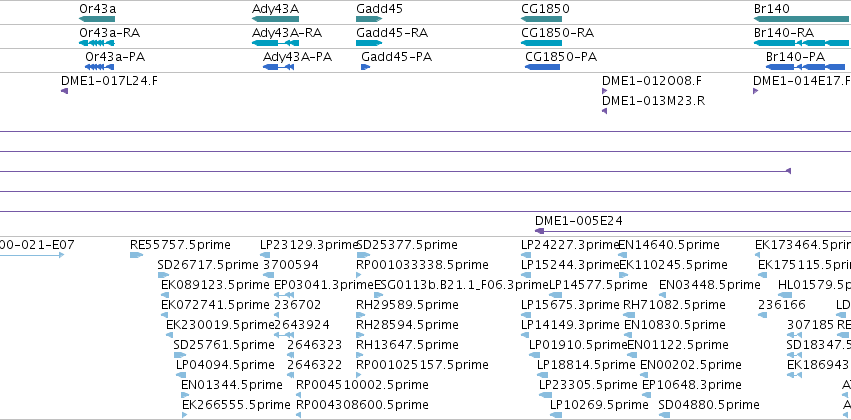The image size is (851, 420).
Task: Select the EN01344.5prime label
Action: (232, 385)
